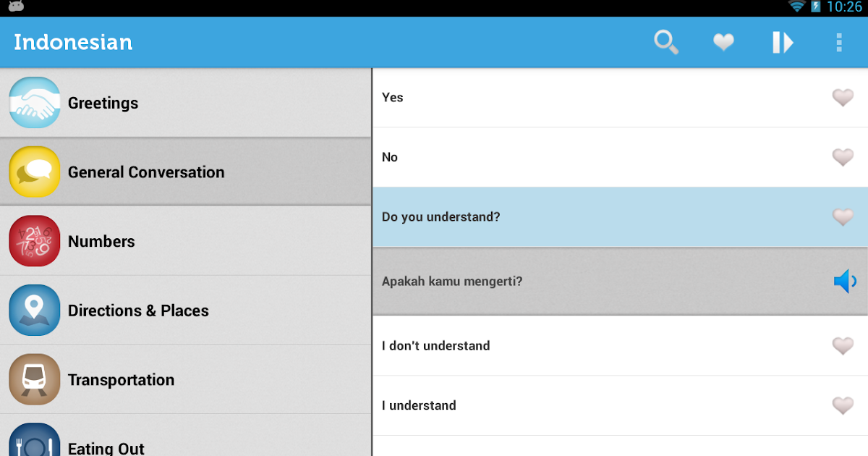Open the three-dot overflow menu
868x456 pixels.
point(839,43)
